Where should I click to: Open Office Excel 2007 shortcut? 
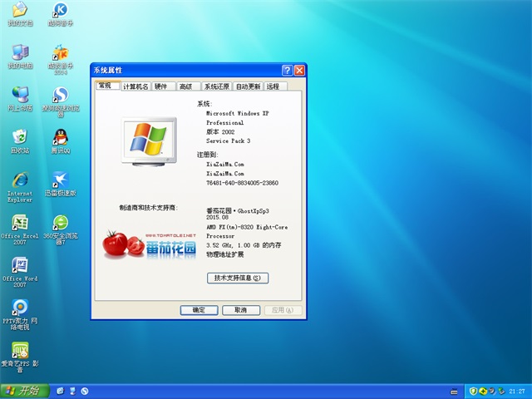point(19,223)
